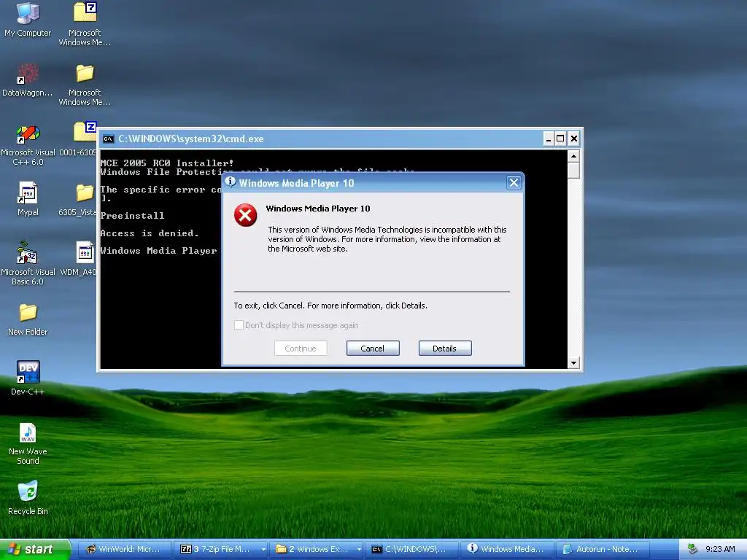The image size is (747, 560).
Task: Click cmd window scrollbar up arrow
Action: coord(573,156)
